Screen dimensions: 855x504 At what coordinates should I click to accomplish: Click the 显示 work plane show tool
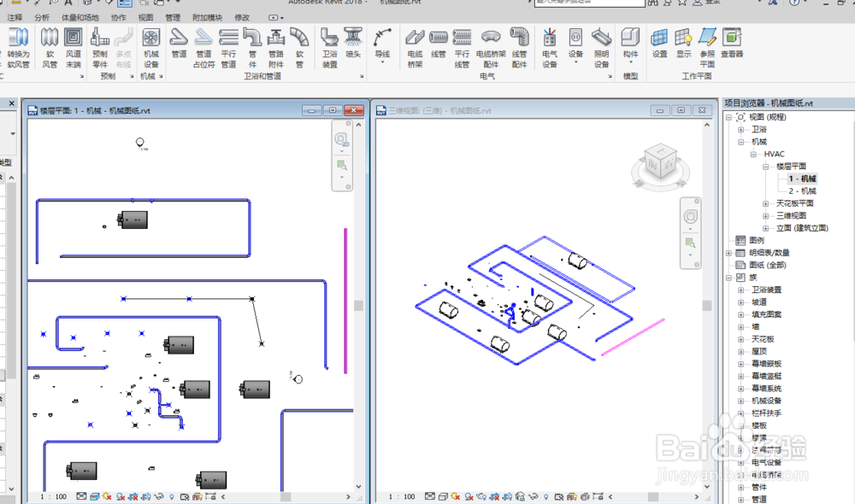[684, 43]
